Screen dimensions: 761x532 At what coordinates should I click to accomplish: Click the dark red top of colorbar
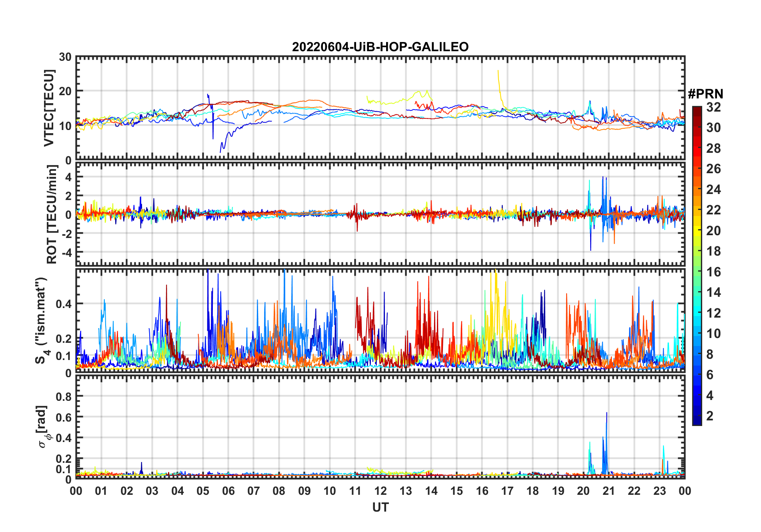[x=697, y=109]
